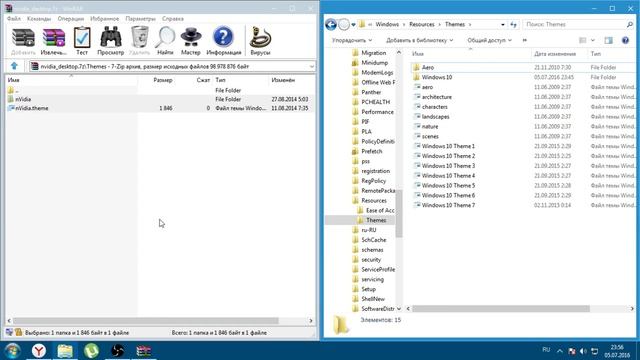Select the nVidia folder in the archive
Image resolution: width=640 pixels, height=360 pixels.
(x=23, y=99)
